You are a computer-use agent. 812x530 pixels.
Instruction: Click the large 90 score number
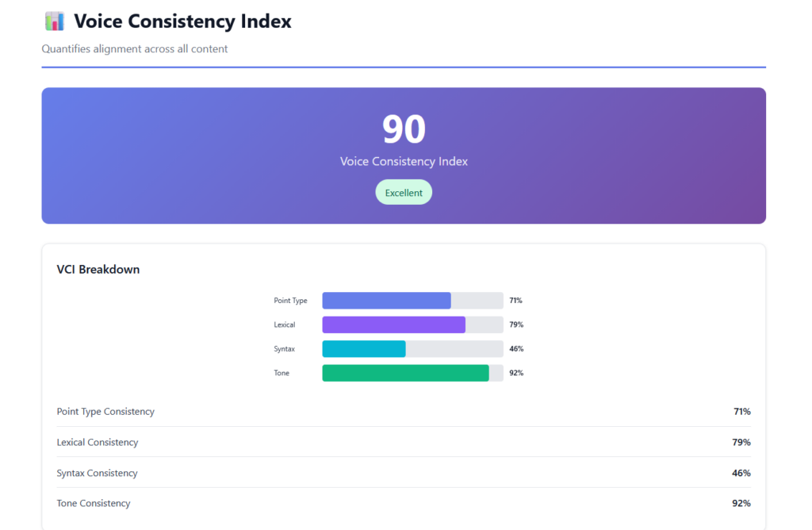coord(404,129)
